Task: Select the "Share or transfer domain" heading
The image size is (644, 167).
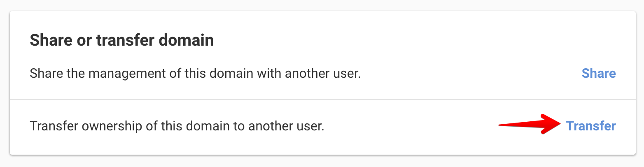Action: click(121, 41)
